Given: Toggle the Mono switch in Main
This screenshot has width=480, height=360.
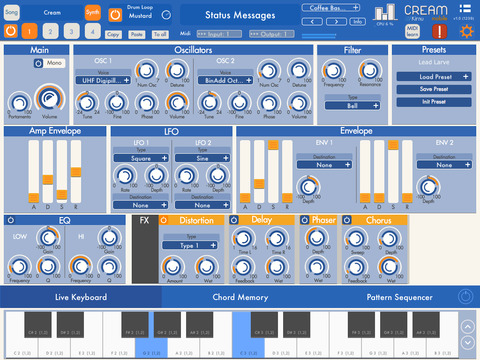Looking at the screenshot, I should pyautogui.click(x=49, y=63).
